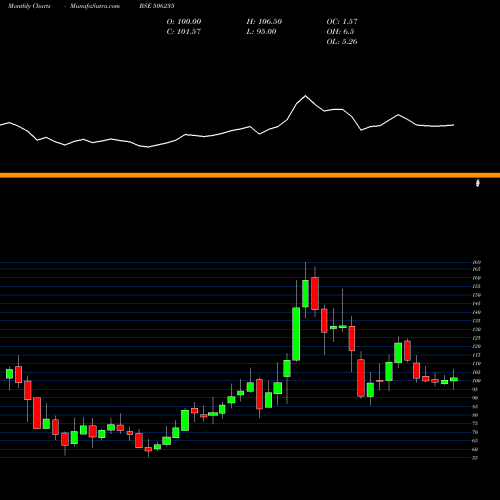Click the 100 price axis label

[477, 381]
